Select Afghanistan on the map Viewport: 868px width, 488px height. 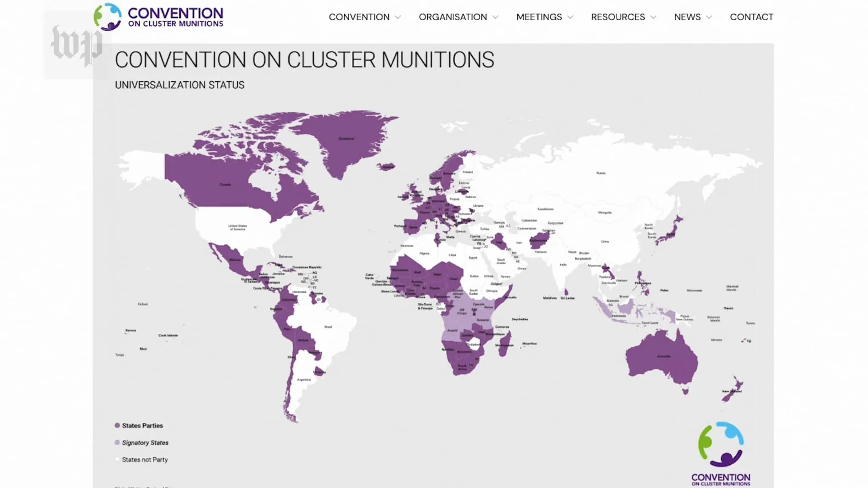538,240
